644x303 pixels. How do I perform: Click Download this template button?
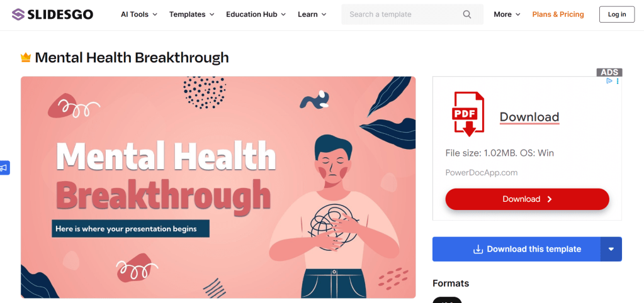516,249
